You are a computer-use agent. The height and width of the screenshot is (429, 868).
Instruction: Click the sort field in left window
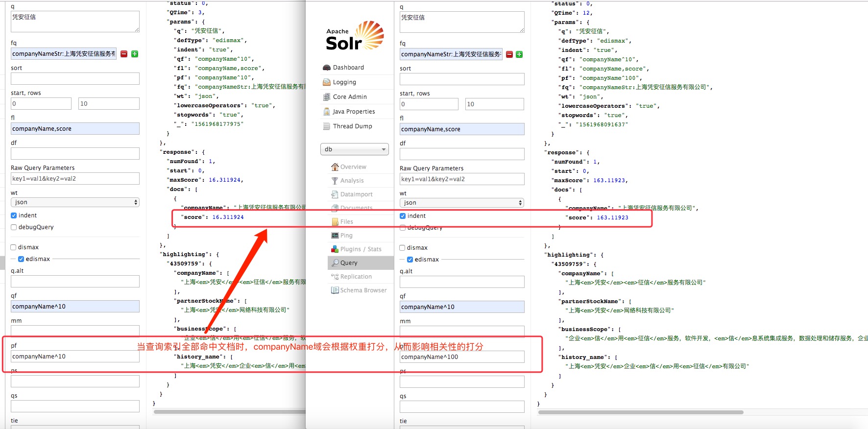tap(75, 79)
